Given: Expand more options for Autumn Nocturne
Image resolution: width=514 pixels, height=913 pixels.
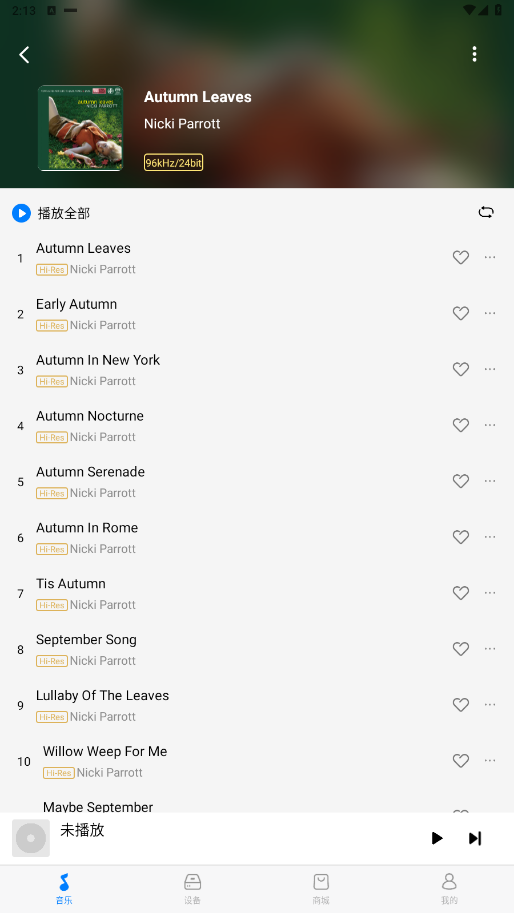Looking at the screenshot, I should (490, 425).
